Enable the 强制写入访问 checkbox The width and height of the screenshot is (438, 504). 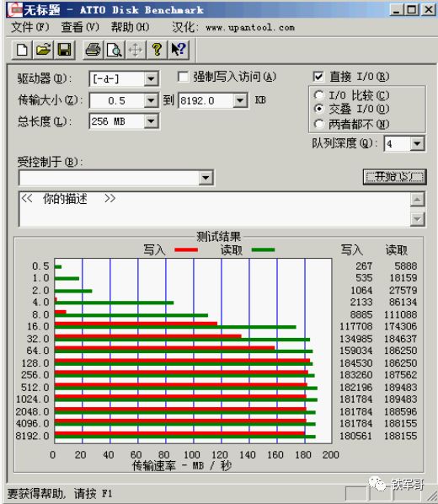[x=183, y=77]
